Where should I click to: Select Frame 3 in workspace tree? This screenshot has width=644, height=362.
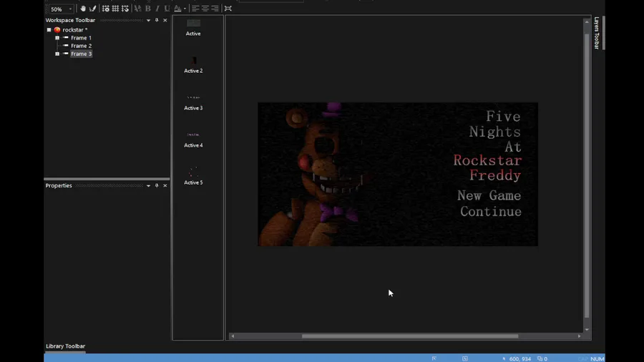click(81, 54)
